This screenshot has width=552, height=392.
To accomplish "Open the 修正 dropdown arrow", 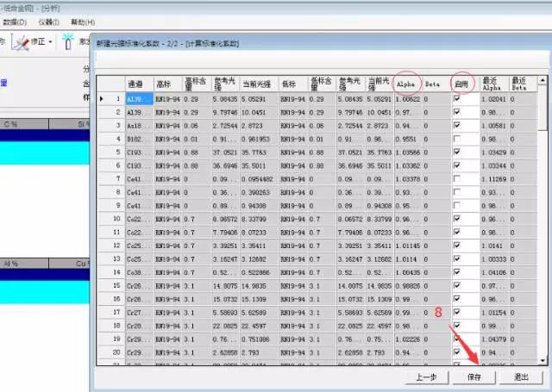I will (x=52, y=41).
